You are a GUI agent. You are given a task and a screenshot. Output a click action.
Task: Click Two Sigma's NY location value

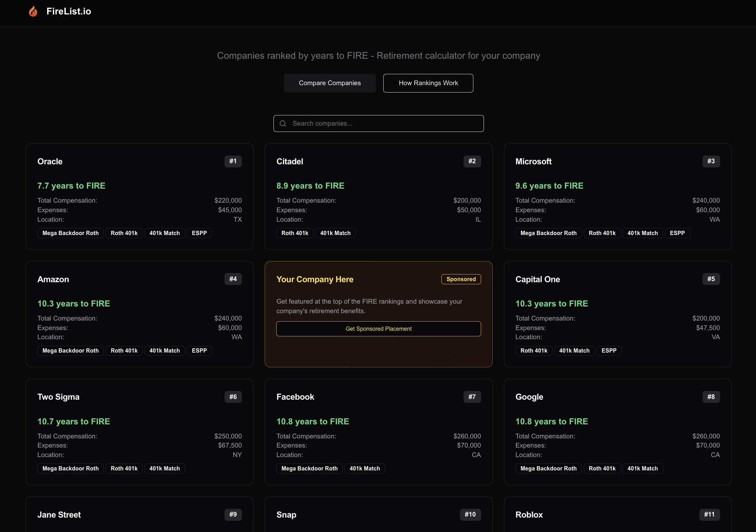(237, 455)
